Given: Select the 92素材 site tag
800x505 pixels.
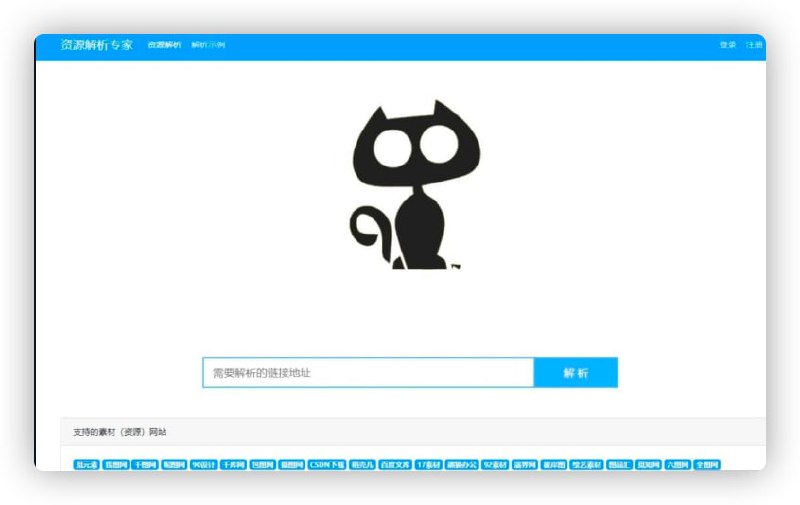Looking at the screenshot, I should point(495,465).
